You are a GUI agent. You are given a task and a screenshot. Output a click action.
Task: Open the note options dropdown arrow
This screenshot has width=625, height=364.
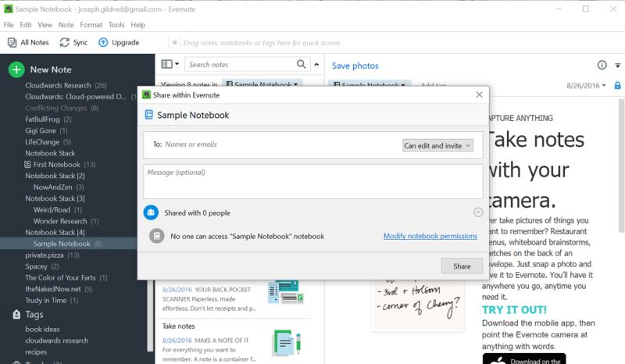(x=617, y=66)
